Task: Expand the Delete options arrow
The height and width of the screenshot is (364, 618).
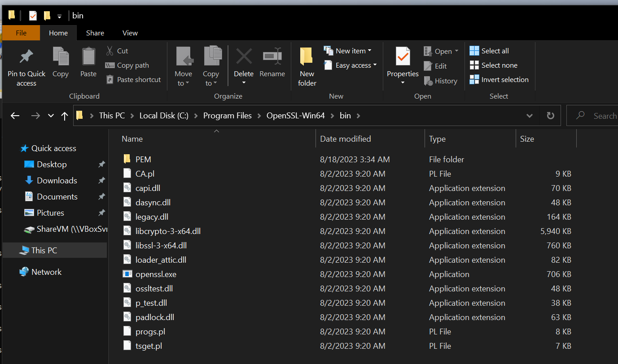Action: click(x=244, y=82)
